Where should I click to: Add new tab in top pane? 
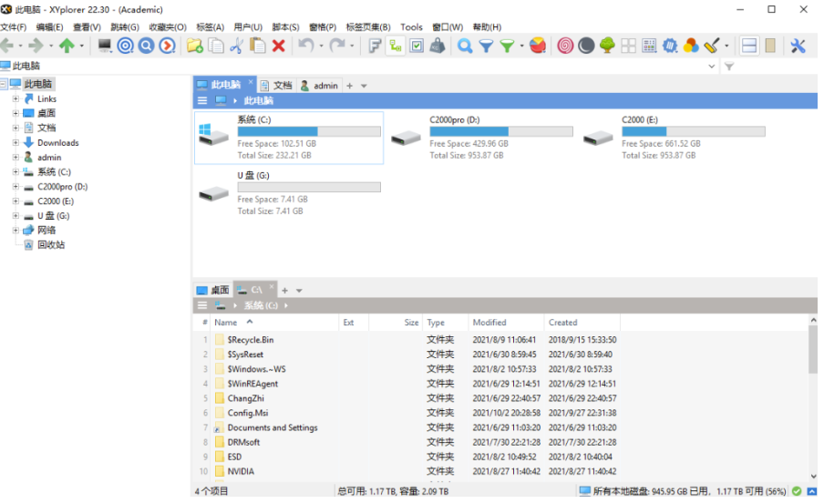349,86
